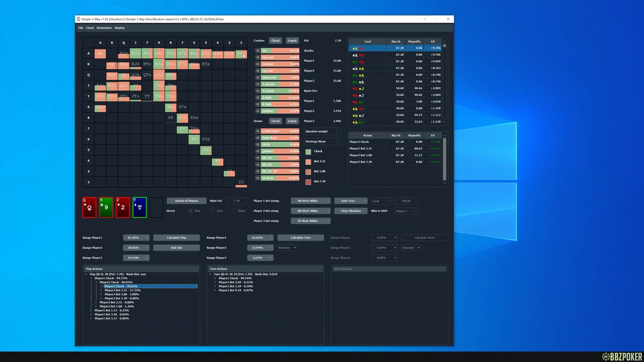Tick the flush draw checkbox
This screenshot has width=644, height=362.
click(x=258, y=138)
